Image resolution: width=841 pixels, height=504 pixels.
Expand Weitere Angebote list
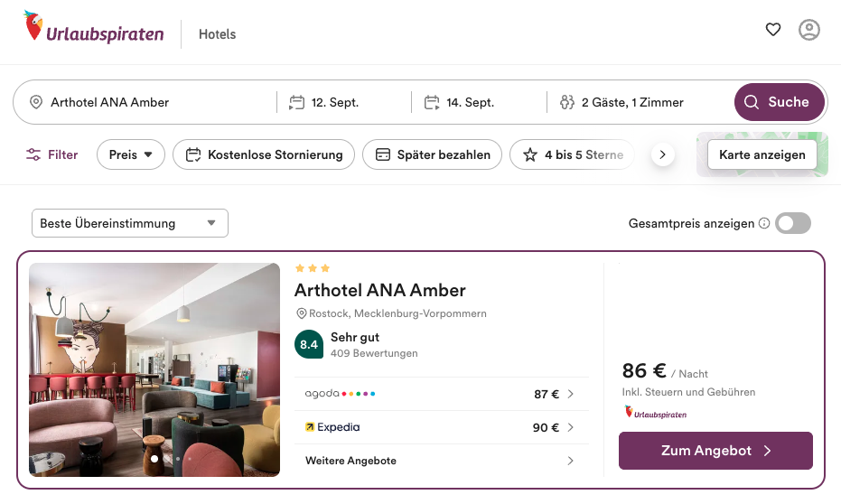[442, 461]
